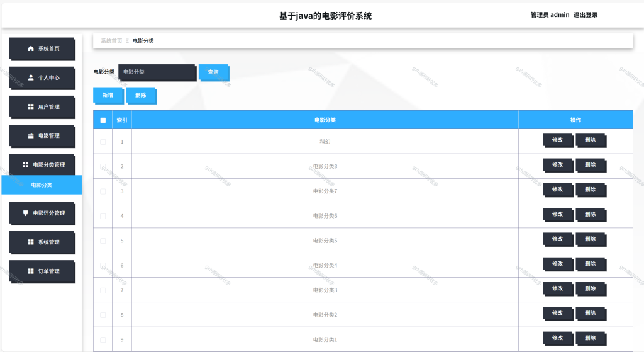Check the checkbox for row 电影分类5
The image size is (644, 352).
(x=103, y=241)
